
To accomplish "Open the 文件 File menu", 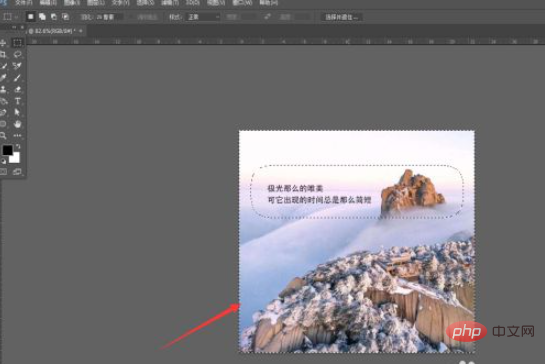I will tap(24, 3).
